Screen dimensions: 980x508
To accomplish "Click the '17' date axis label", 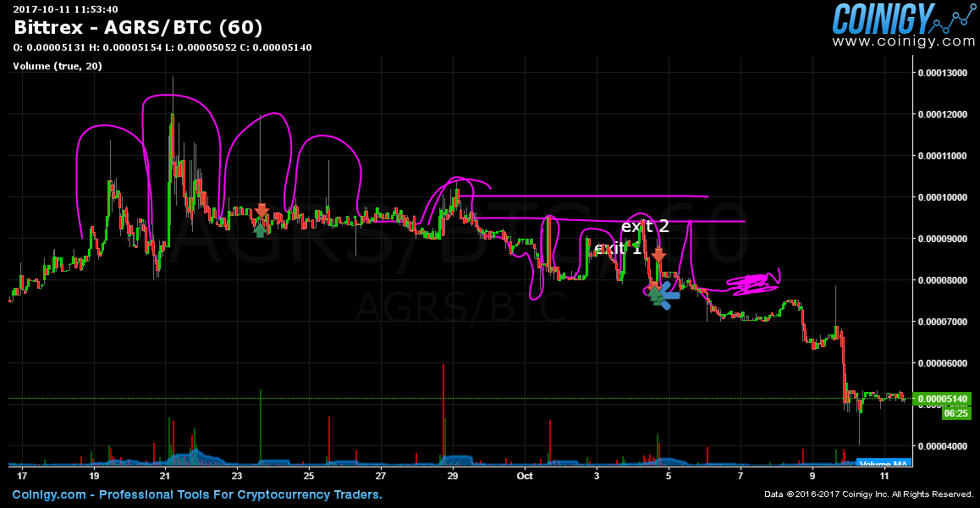I will pyautogui.click(x=23, y=476).
